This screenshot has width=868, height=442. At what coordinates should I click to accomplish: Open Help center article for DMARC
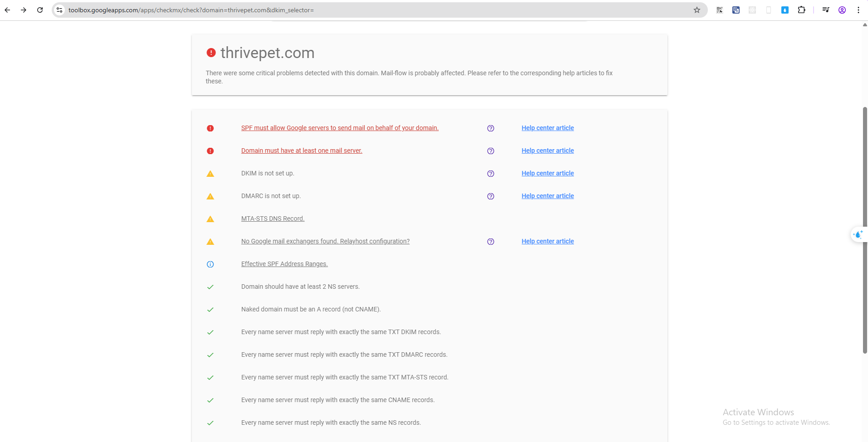[x=548, y=196]
